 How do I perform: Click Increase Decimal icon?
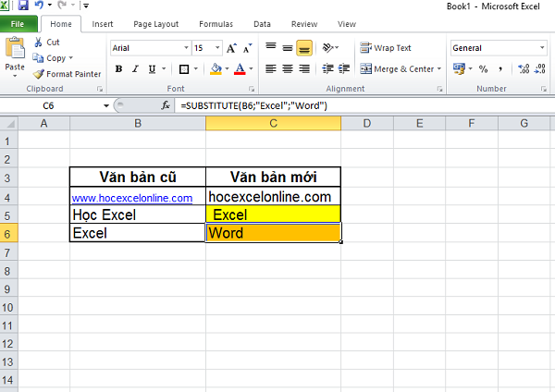coord(524,69)
